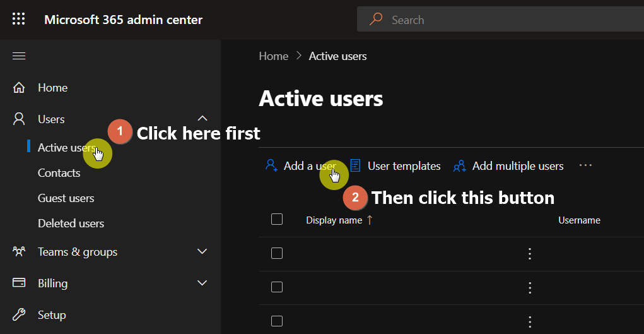644x334 pixels.
Task: Tick the first user row checkbox
Action: pyautogui.click(x=277, y=253)
